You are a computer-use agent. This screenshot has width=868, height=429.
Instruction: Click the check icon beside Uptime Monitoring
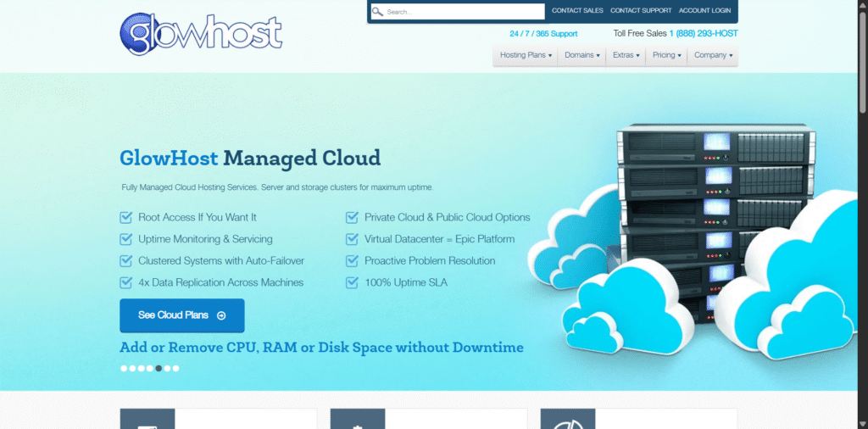[x=126, y=239]
